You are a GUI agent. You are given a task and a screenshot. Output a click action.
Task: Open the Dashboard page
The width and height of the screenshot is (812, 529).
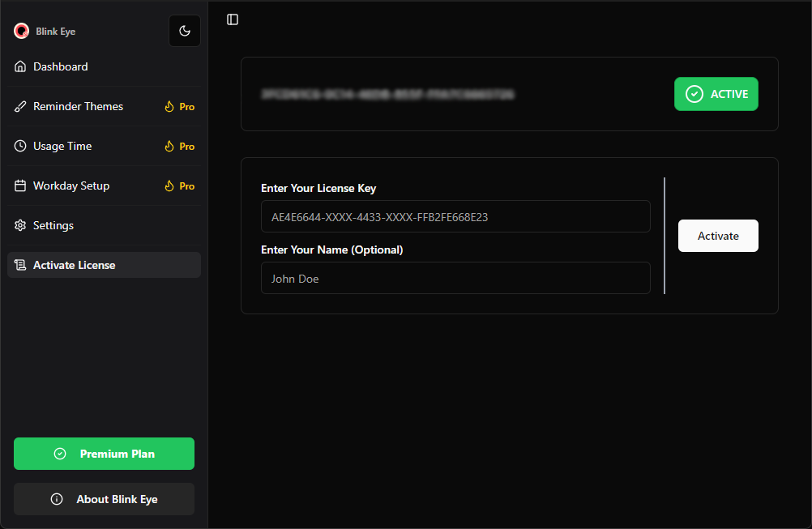tap(60, 66)
